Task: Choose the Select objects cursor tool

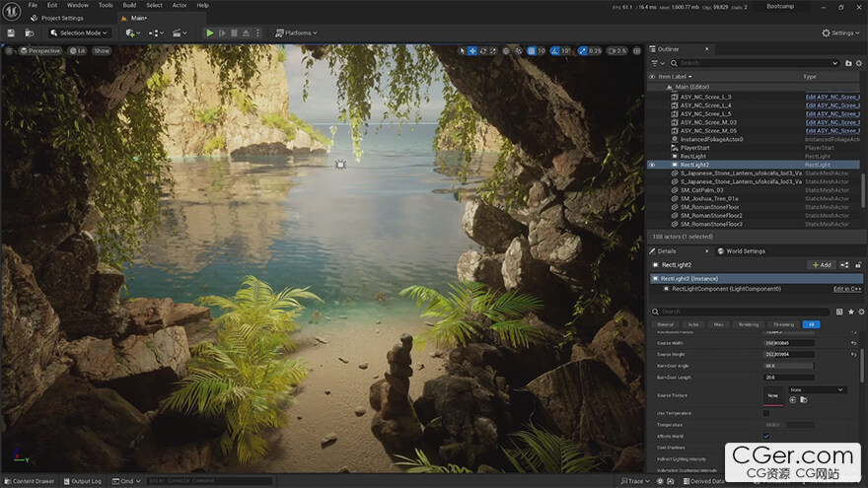Action: 463,51
